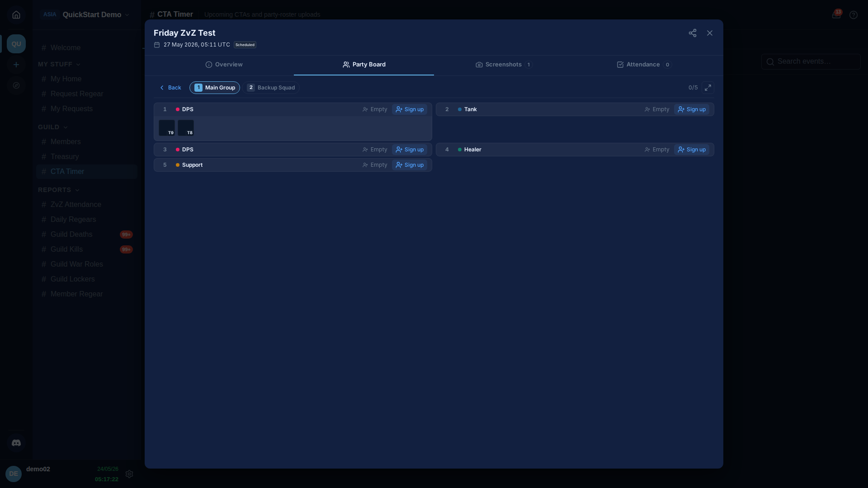
Task: Open user settings gear icon
Action: point(129,474)
